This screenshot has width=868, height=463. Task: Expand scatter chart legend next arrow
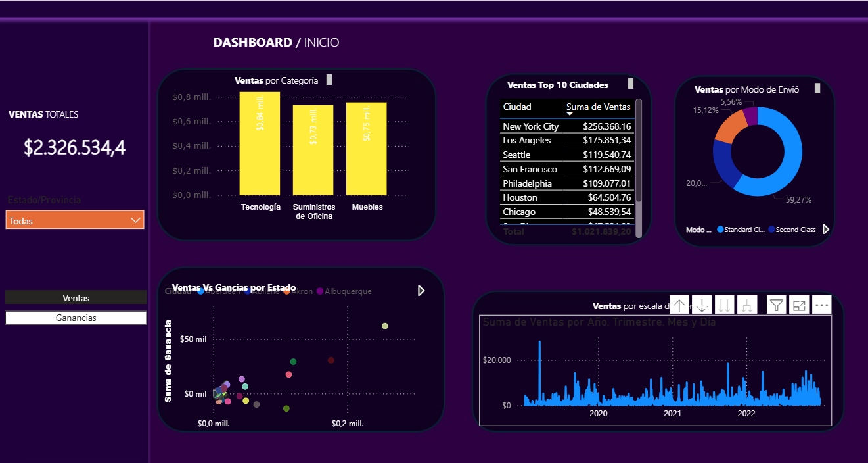tap(421, 291)
